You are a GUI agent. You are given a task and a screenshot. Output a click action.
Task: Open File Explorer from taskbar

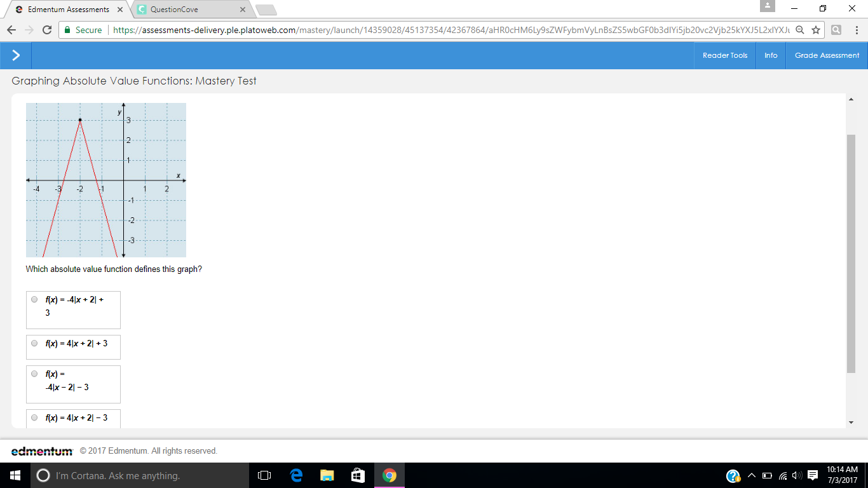coord(327,475)
